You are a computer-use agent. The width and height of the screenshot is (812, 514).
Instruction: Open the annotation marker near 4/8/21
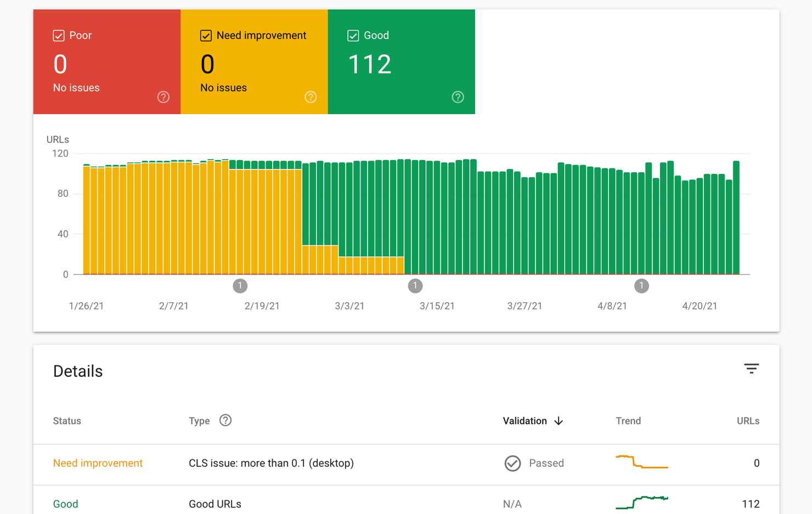641,285
